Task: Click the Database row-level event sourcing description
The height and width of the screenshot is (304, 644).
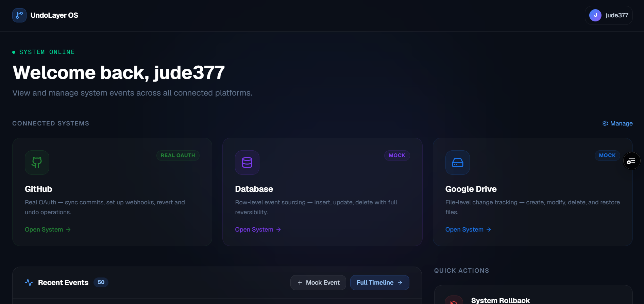Action: (316, 207)
